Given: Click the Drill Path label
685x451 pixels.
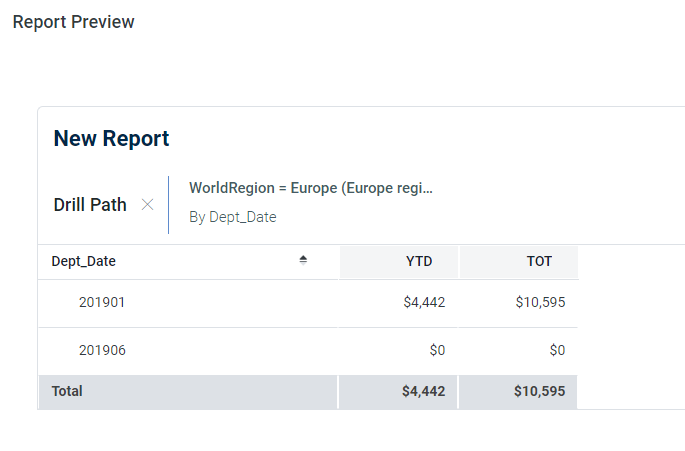Looking at the screenshot, I should tap(90, 205).
